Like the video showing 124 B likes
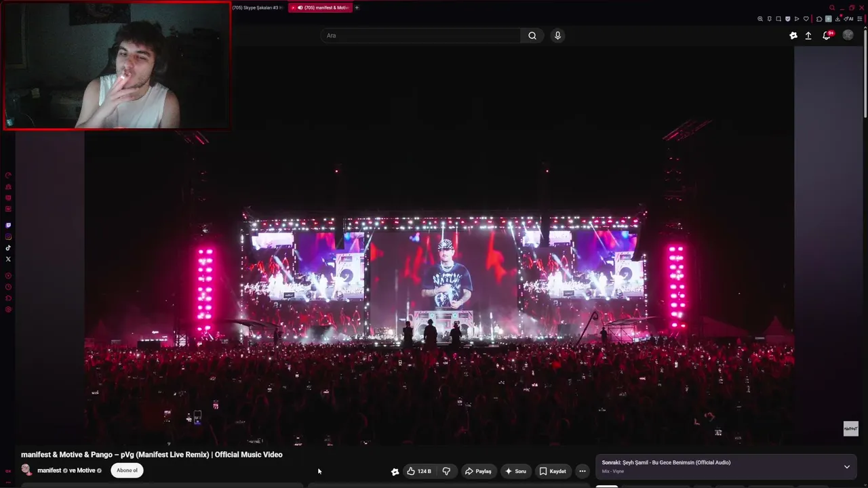This screenshot has width=868, height=488. tap(418, 471)
